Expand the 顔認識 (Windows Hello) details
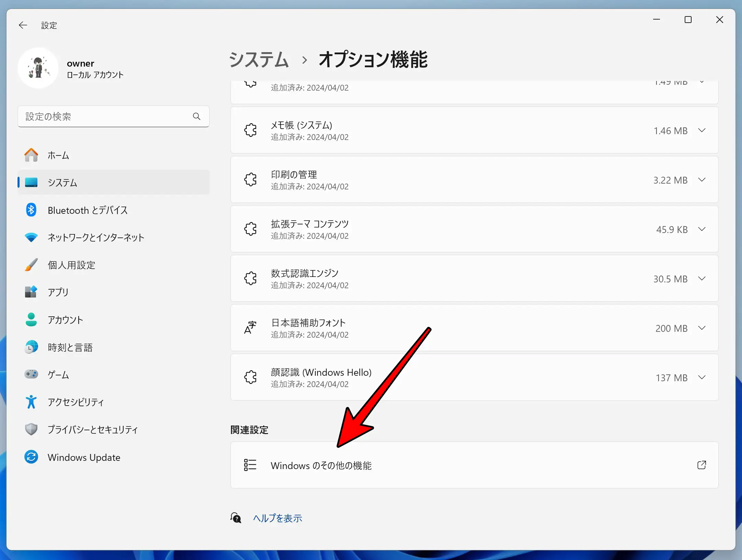The width and height of the screenshot is (742, 560). [702, 377]
